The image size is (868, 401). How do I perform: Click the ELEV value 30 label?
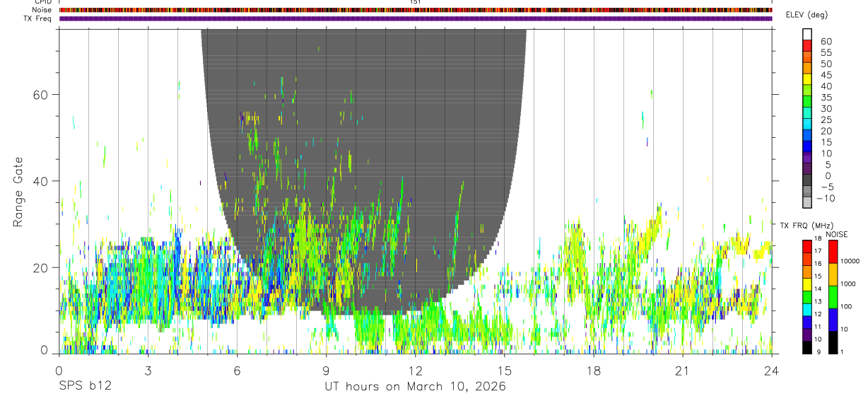[x=826, y=108]
